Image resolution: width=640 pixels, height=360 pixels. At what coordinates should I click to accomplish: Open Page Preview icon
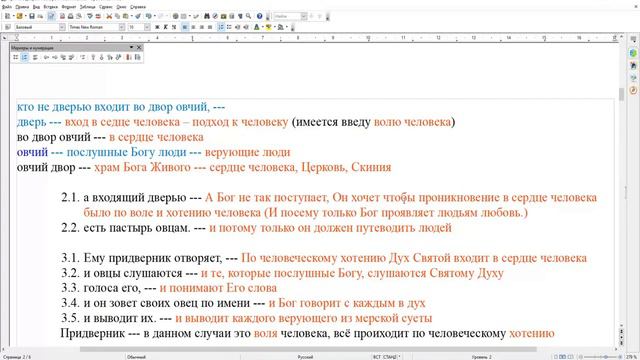[79, 16]
